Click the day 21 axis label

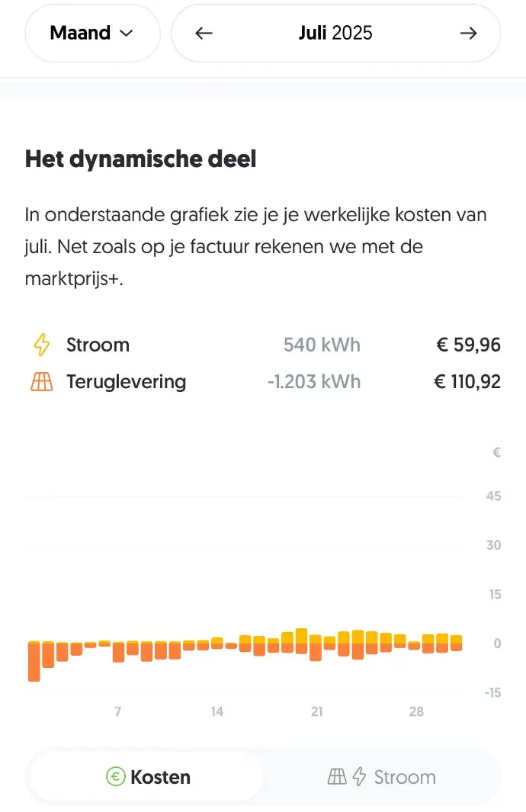317,711
